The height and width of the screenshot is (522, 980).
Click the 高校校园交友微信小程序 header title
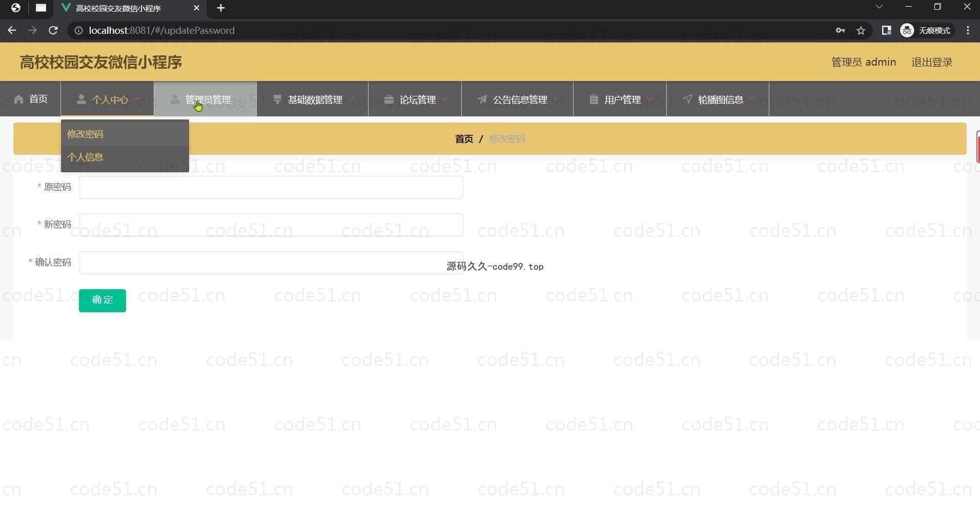coord(101,62)
